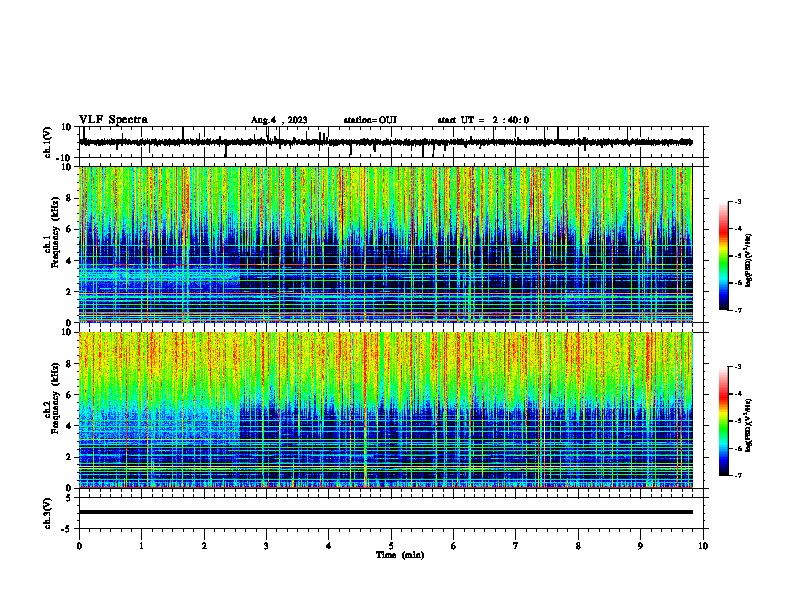The height and width of the screenshot is (612, 792).
Task: Click the ch.1 spectrogram color scale bar
Action: 724,256
